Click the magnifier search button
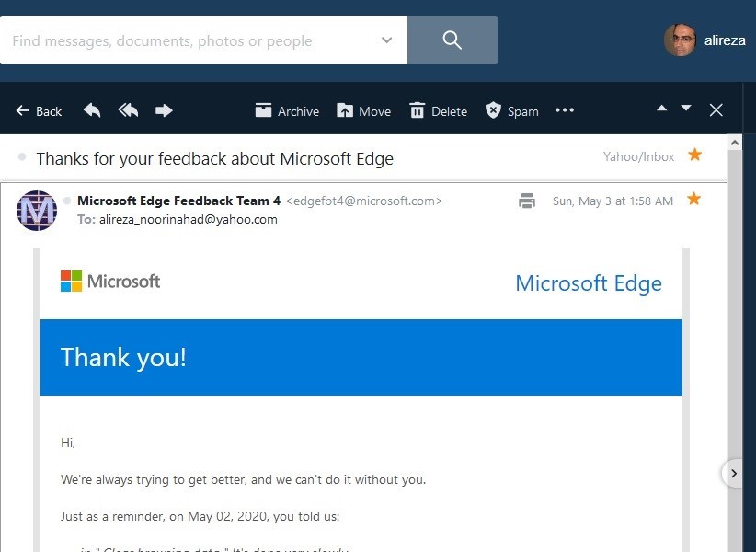The image size is (756, 552). (452, 40)
